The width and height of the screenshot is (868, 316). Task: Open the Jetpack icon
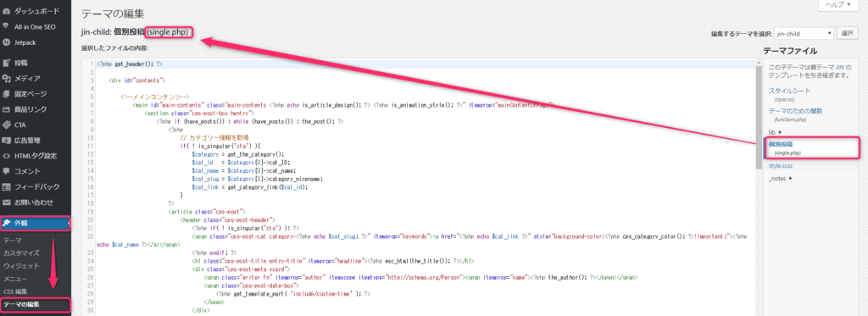tap(6, 42)
